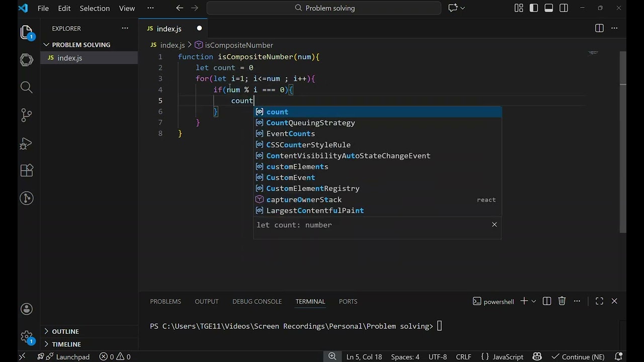Image resolution: width=644 pixels, height=362 pixels.
Task: Change indentation via Spaces: 4
Action: (x=405, y=356)
